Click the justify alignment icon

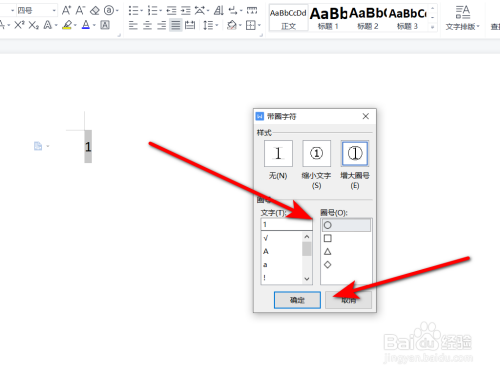coord(176,25)
